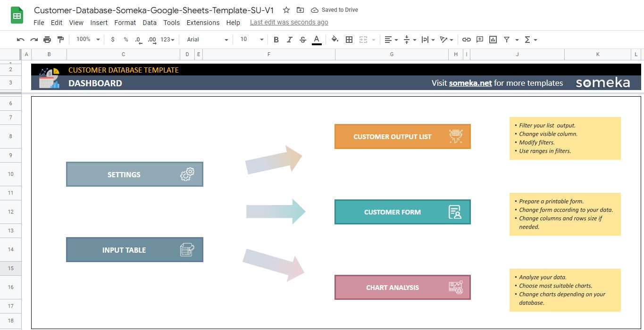Expand merge cells type dropdown arrow

click(x=374, y=40)
